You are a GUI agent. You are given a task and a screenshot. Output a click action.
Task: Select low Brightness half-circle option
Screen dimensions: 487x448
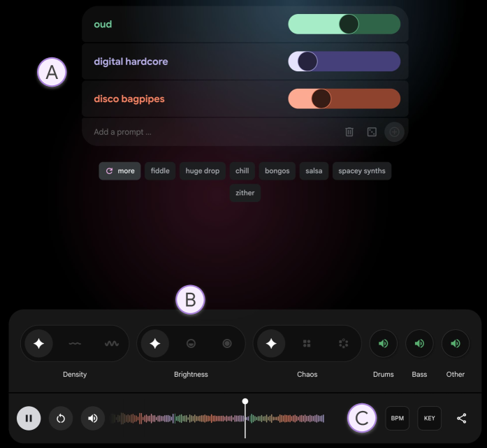(x=191, y=344)
